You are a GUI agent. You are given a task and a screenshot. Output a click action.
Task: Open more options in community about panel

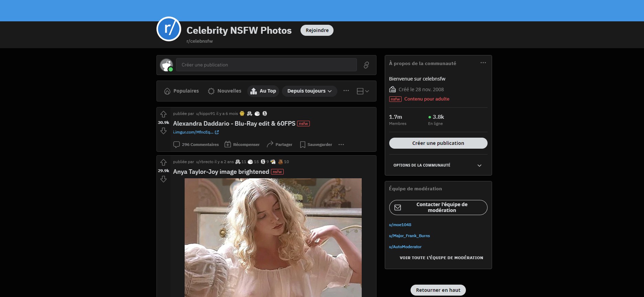tap(483, 63)
